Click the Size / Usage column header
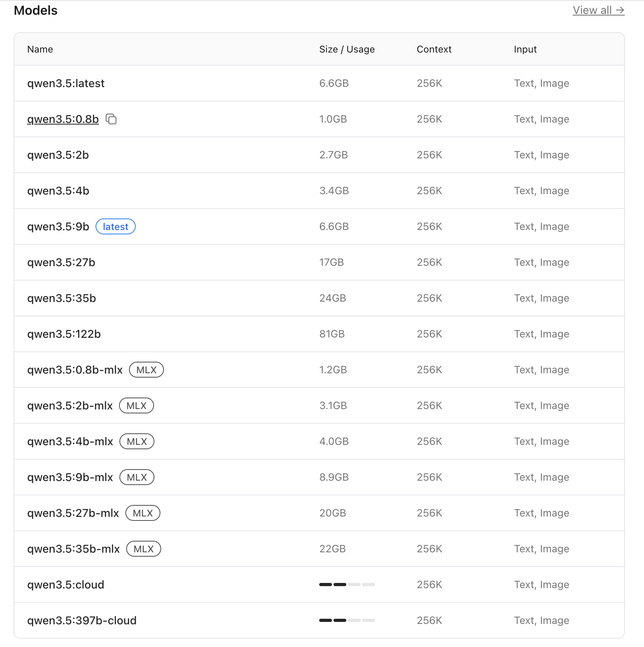This screenshot has width=644, height=647. (x=347, y=49)
